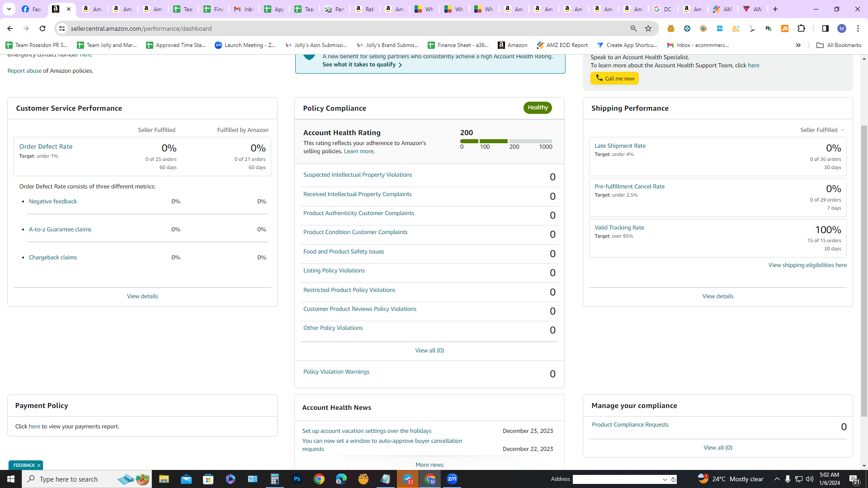Open the Extensions puzzle icon
The image size is (868, 488).
[x=802, y=28]
